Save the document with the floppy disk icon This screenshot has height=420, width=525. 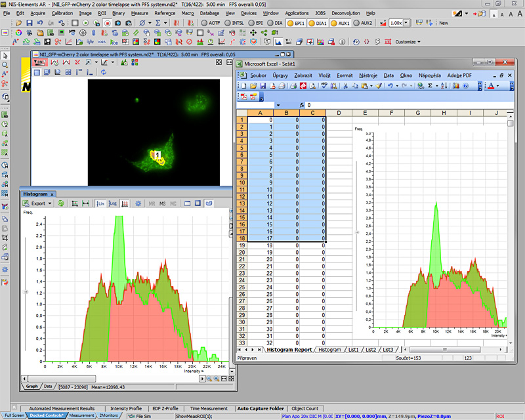[30, 23]
